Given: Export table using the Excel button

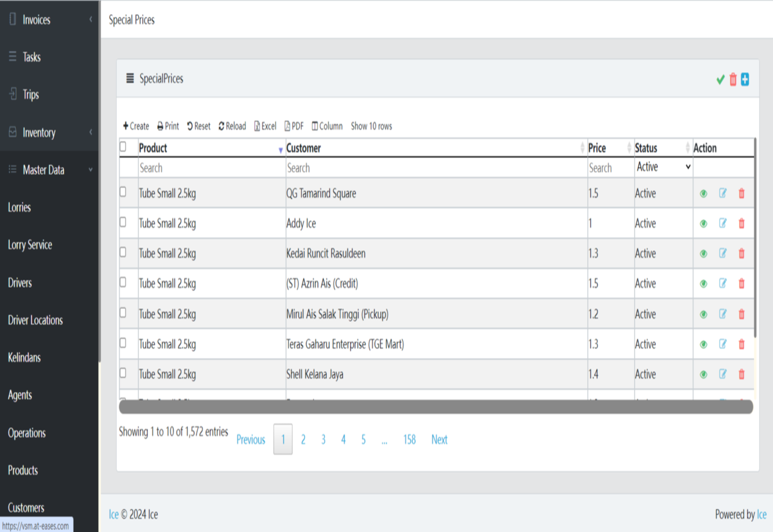Looking at the screenshot, I should pyautogui.click(x=265, y=126).
